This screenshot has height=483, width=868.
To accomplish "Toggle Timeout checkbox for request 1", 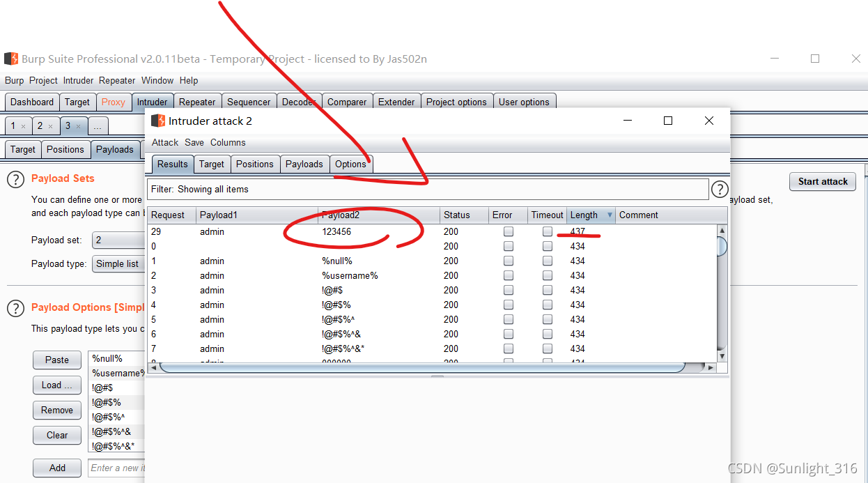I will coord(548,261).
